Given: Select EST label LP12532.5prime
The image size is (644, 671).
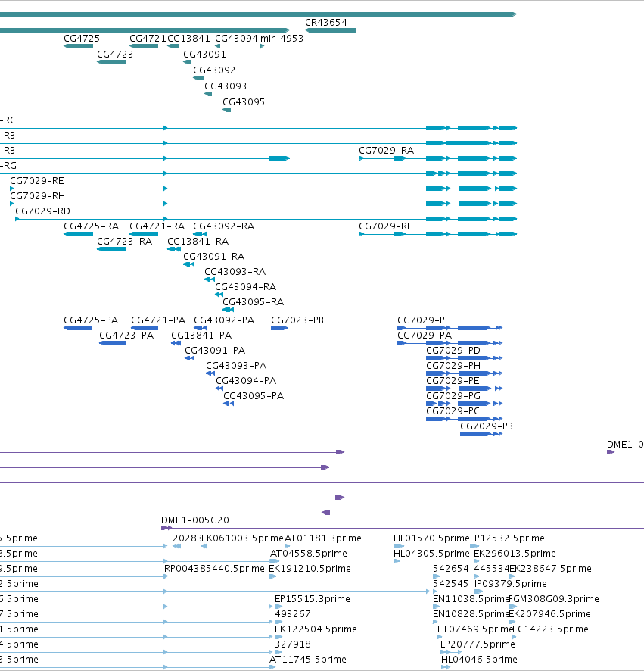Looking at the screenshot, I should click(x=507, y=538).
